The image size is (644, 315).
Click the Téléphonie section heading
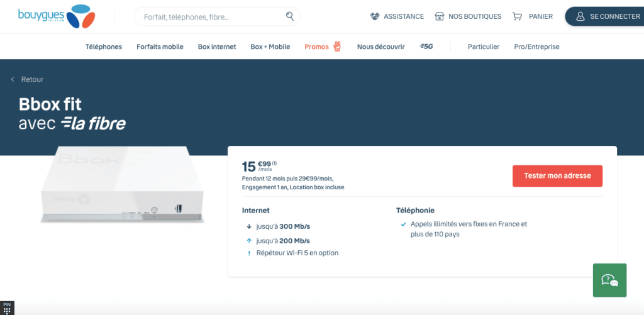click(415, 210)
